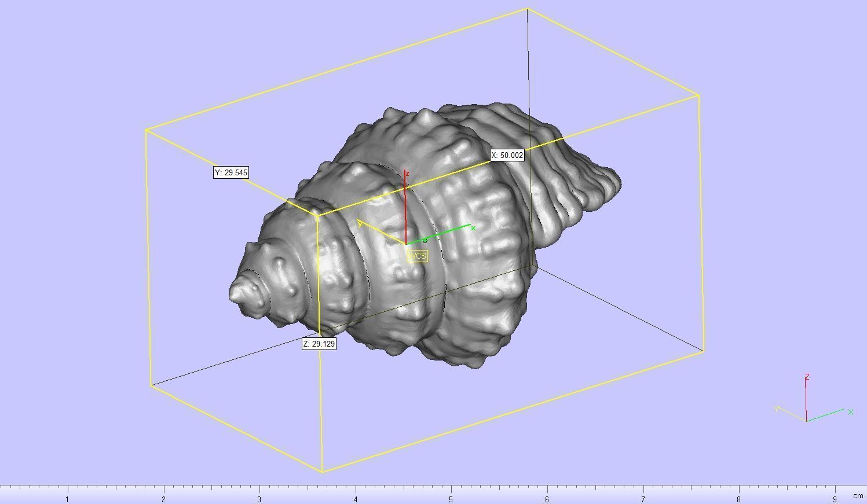Click the yellow Y axis of the WCS

(382, 233)
